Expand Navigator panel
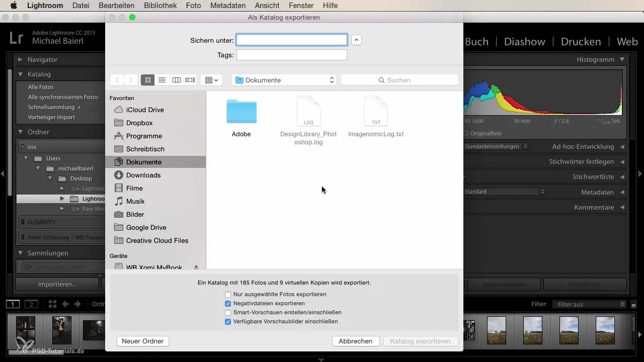 point(20,59)
